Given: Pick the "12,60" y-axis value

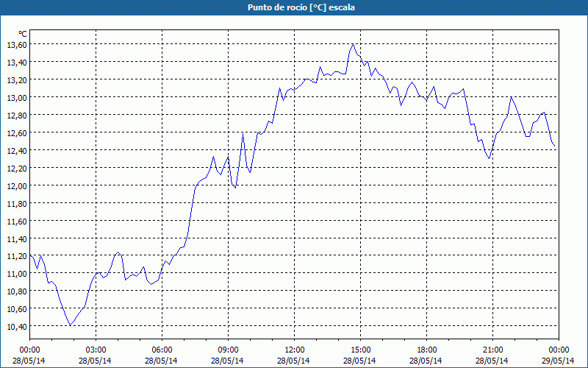Looking at the screenshot, I should tap(17, 132).
